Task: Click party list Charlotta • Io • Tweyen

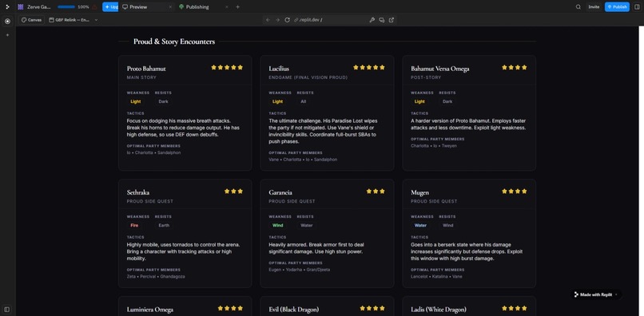Action: click(x=434, y=146)
